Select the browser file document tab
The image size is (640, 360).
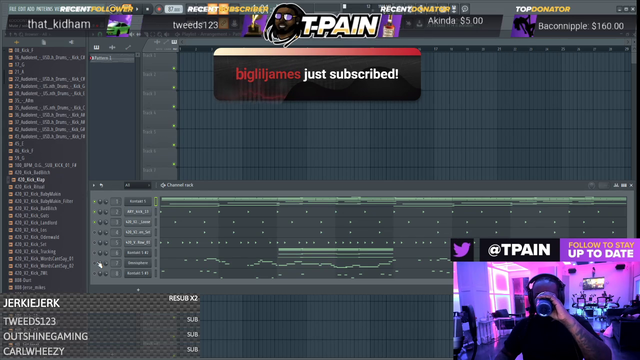tap(43, 42)
